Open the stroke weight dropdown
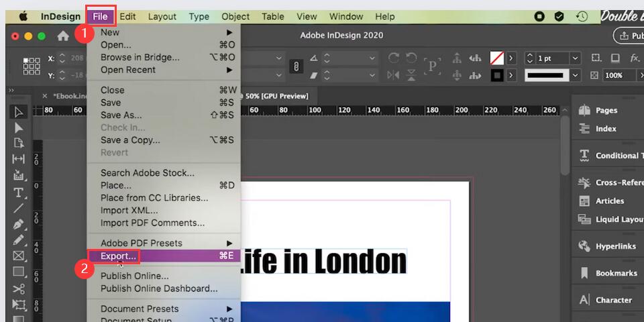 (575, 58)
